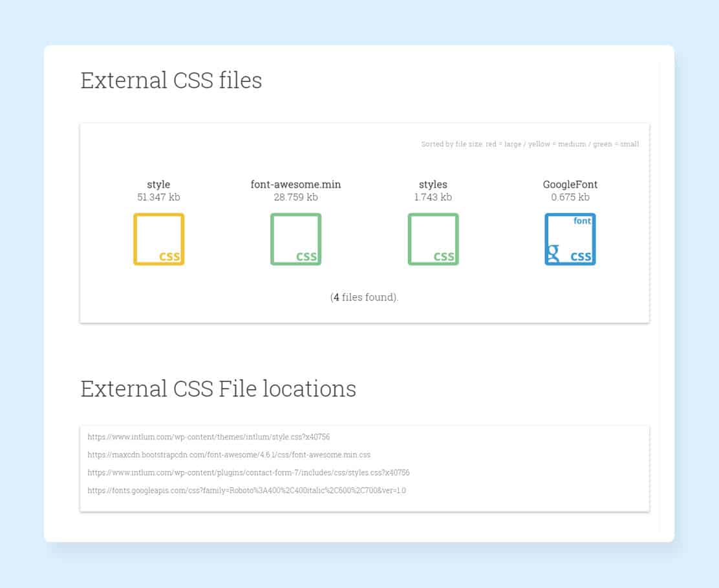719x588 pixels.
Task: Click the green font-awesome.min CSS file icon
Action: pos(295,239)
